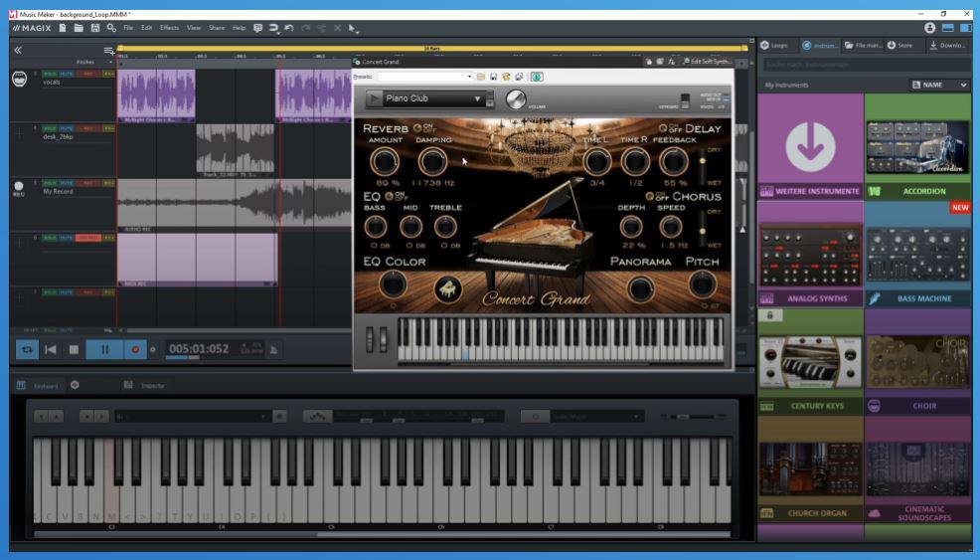The width and height of the screenshot is (980, 560).
Task: Click the Reverb Amount knob
Action: tap(385, 162)
